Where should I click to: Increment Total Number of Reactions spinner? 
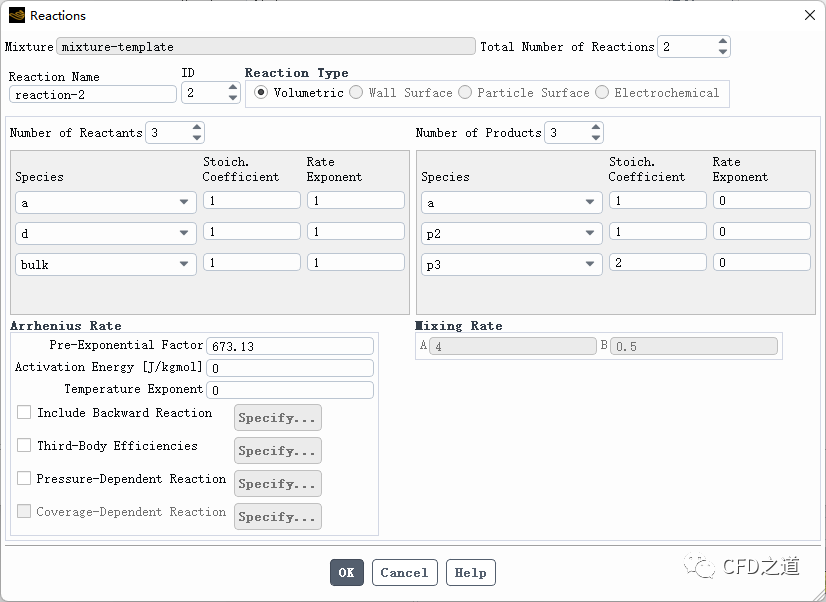723,42
